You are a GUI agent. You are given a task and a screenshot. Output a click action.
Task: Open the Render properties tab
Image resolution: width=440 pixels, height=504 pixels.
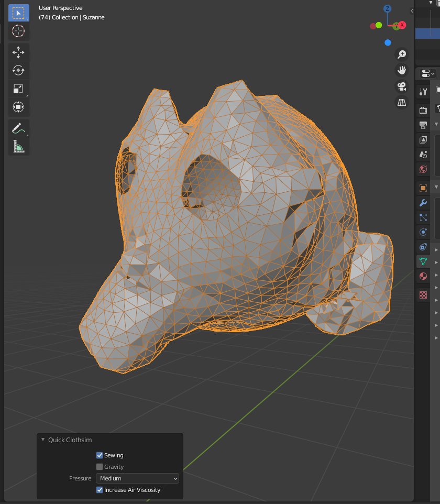423,110
